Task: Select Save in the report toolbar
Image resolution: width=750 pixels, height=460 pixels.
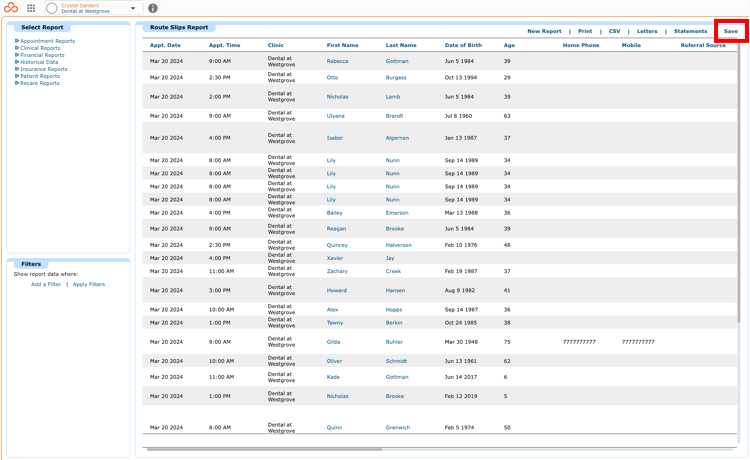Action: click(x=730, y=31)
